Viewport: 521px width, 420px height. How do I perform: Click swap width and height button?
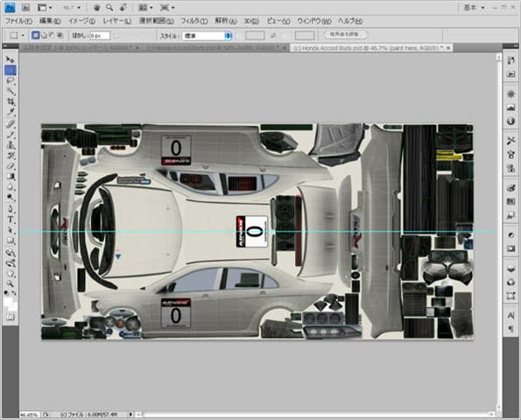[273, 36]
